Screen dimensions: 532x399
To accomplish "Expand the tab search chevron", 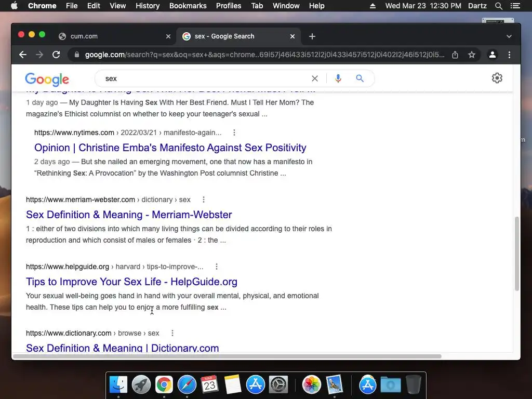I will pos(509,36).
